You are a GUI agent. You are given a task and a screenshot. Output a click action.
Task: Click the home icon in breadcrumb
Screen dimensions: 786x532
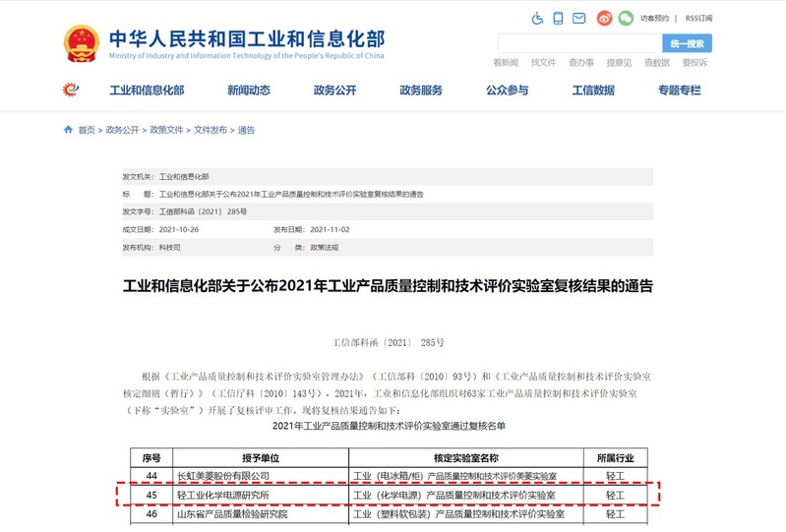pyautogui.click(x=68, y=130)
